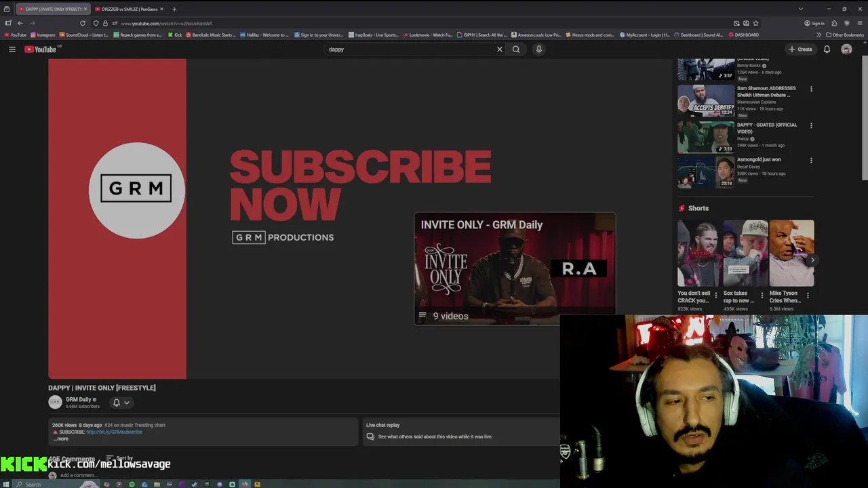Open the DASHBOARD bookmark
Image resolution: width=868 pixels, height=488 pixels.
pos(743,35)
